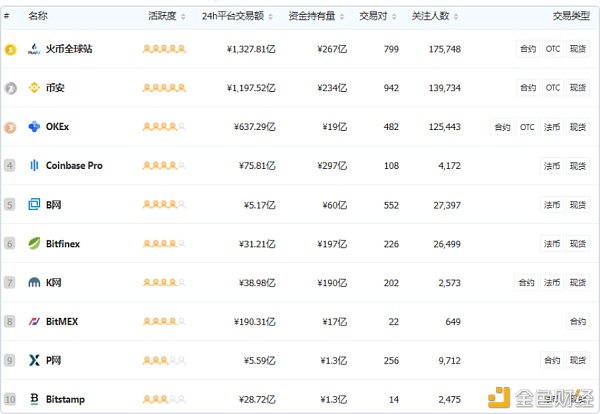Click the rank 4 badge
This screenshot has height=414, width=600.
[10, 166]
